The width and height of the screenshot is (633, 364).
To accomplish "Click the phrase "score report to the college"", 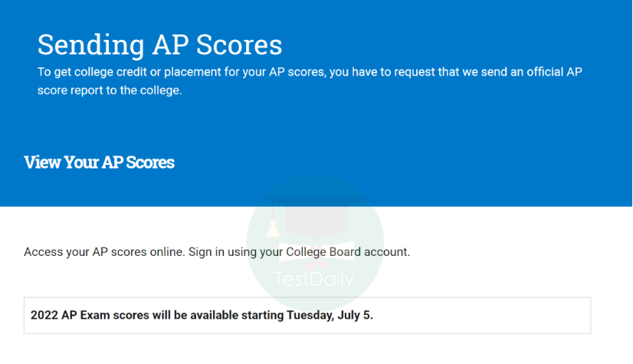I will click(x=110, y=90).
